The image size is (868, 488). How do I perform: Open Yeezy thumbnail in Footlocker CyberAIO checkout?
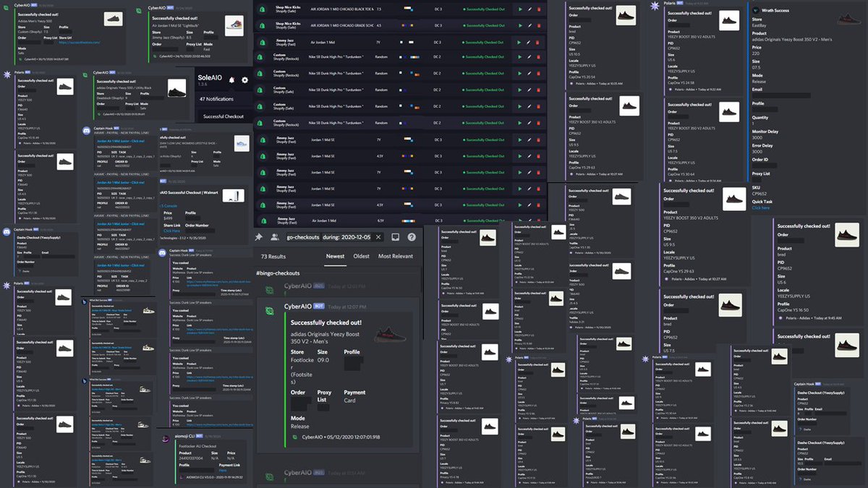point(391,333)
